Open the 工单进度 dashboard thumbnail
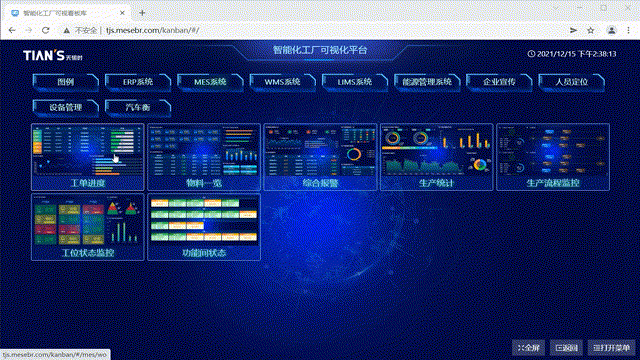 (88, 157)
